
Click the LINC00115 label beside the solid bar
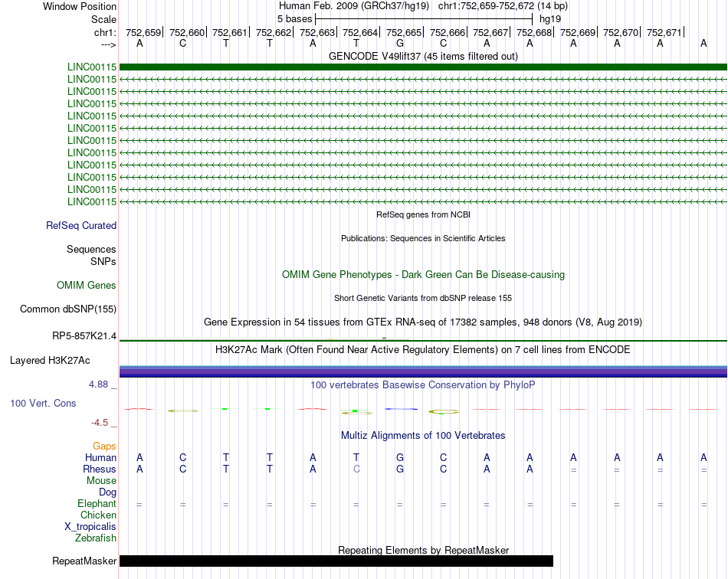point(92,67)
